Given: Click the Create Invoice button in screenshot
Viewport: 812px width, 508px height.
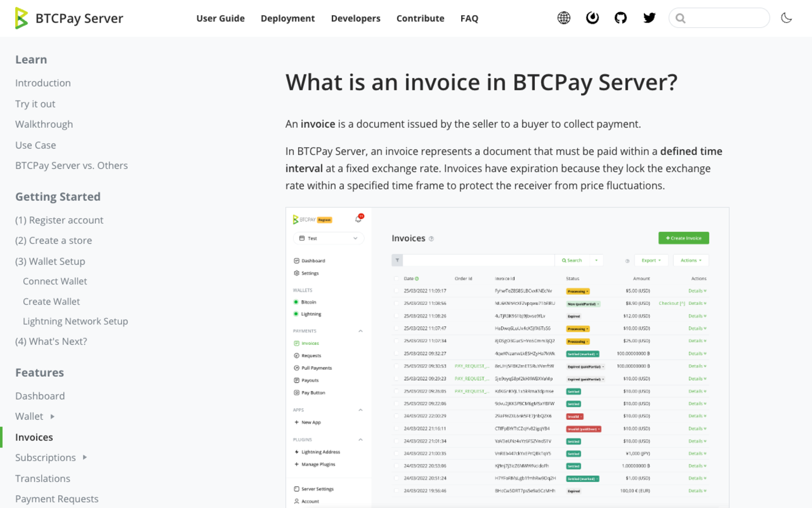Looking at the screenshot, I should pos(684,238).
